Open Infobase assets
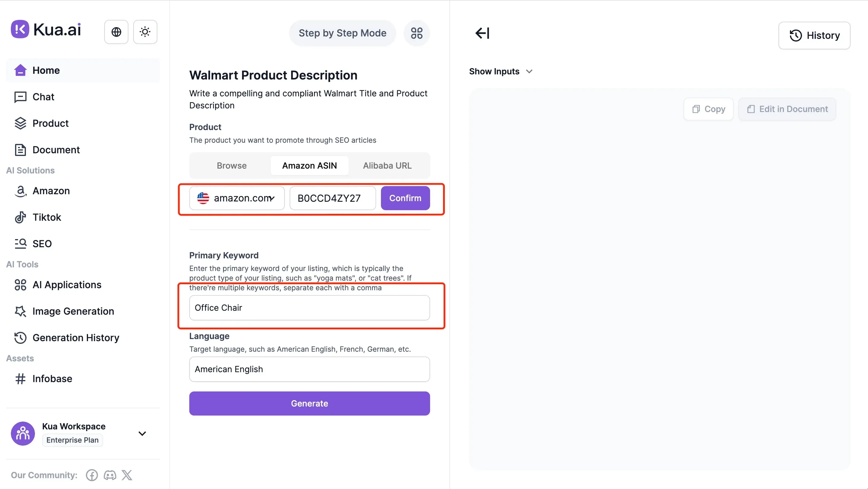The height and width of the screenshot is (489, 868). (x=83, y=378)
